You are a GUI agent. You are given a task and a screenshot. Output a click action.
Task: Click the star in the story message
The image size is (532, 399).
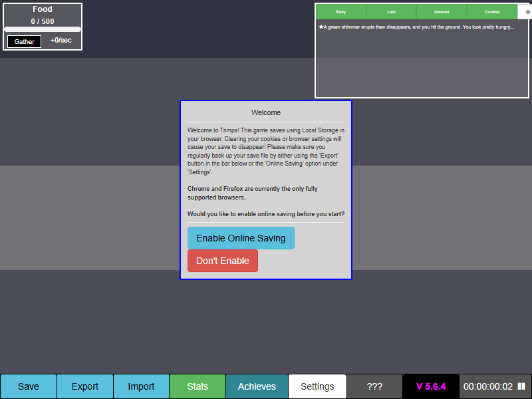coord(321,27)
